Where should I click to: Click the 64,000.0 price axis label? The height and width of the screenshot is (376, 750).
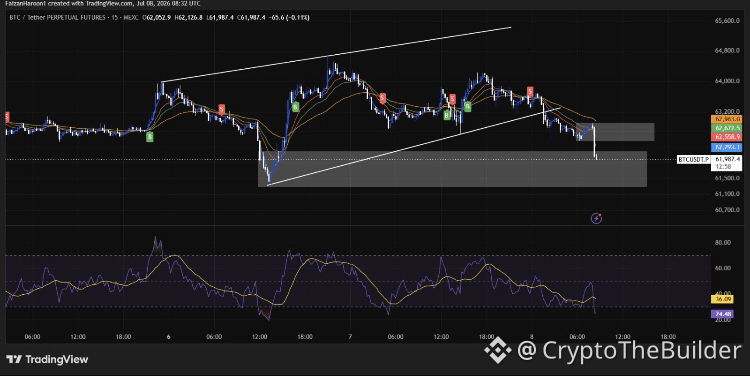click(727, 81)
